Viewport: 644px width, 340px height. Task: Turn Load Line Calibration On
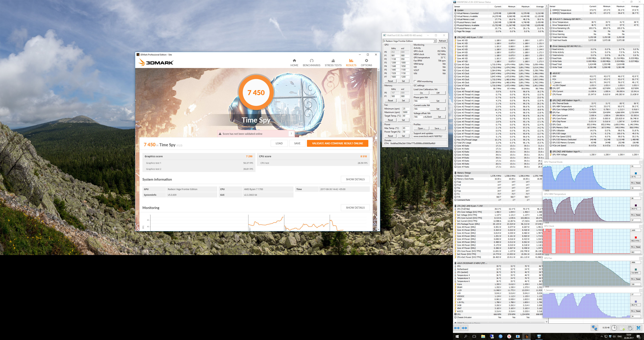click(x=421, y=93)
